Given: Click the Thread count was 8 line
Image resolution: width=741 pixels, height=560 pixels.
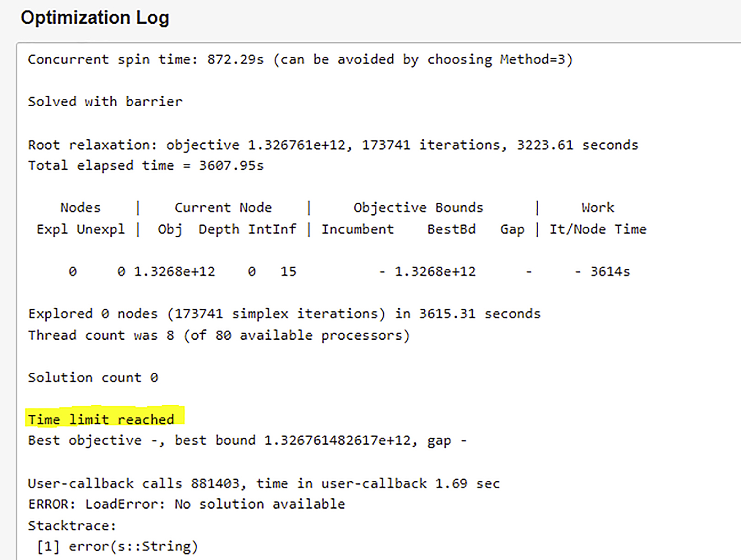Looking at the screenshot, I should [x=218, y=335].
